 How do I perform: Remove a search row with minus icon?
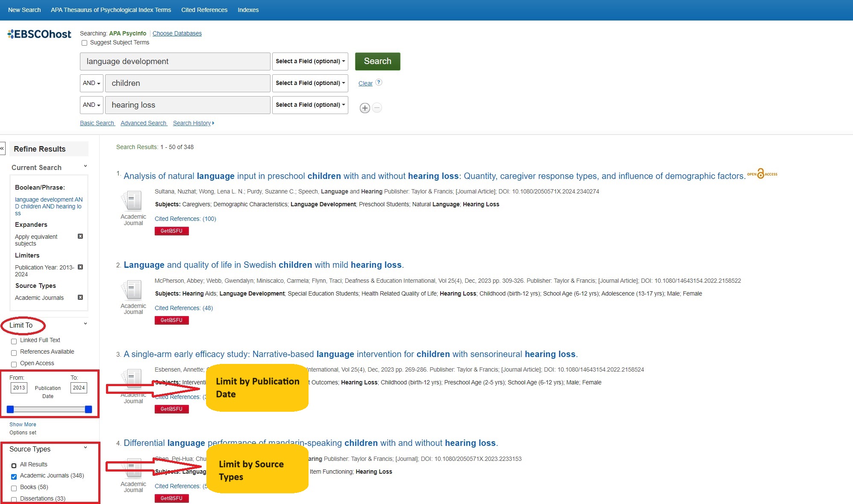coord(377,108)
